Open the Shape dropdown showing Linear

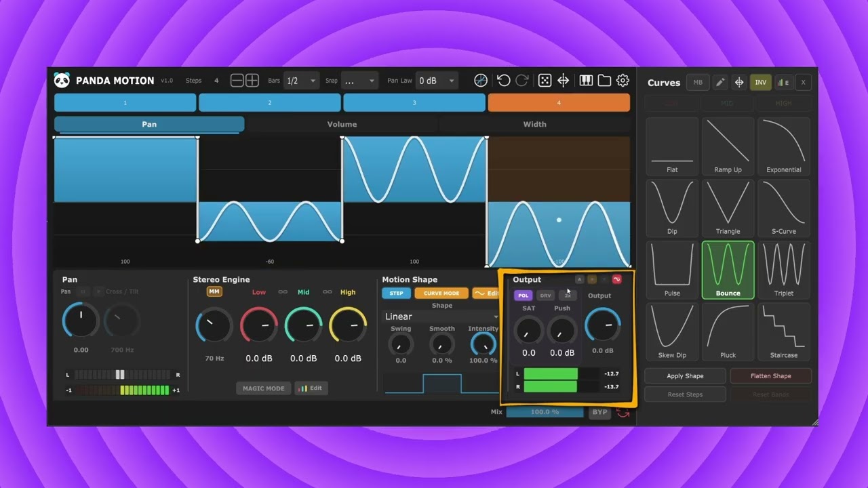441,317
